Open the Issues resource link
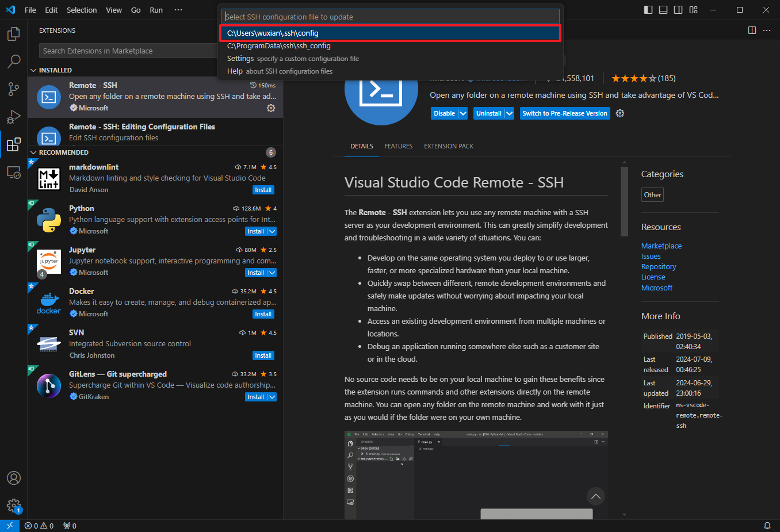 651,257
